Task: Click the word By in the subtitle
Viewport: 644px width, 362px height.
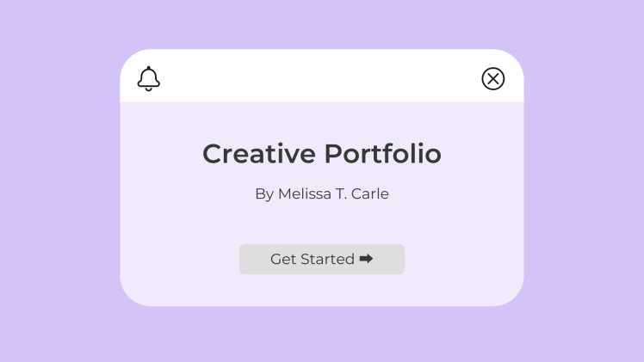Action: (x=263, y=194)
